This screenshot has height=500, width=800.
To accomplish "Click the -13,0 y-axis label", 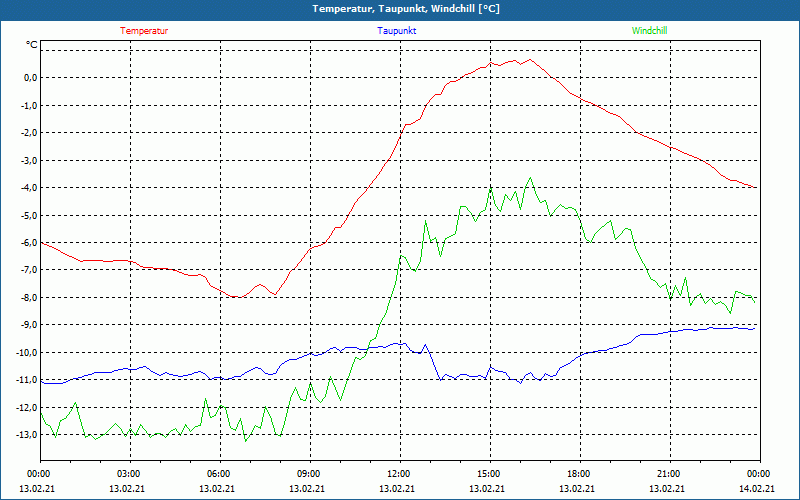I will [27, 435].
